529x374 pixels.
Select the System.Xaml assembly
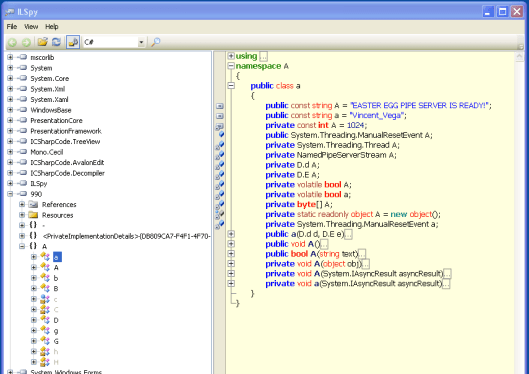pyautogui.click(x=49, y=99)
